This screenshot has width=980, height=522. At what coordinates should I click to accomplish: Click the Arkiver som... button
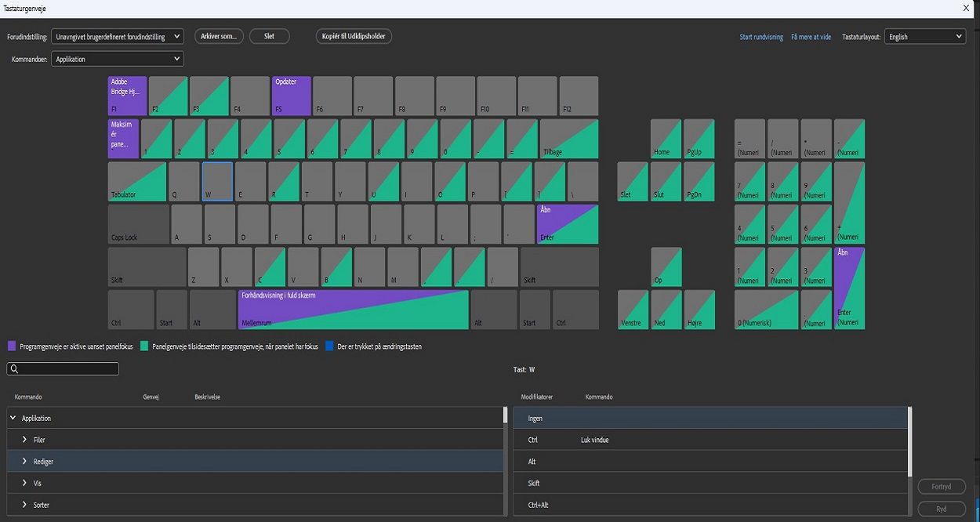(219, 36)
